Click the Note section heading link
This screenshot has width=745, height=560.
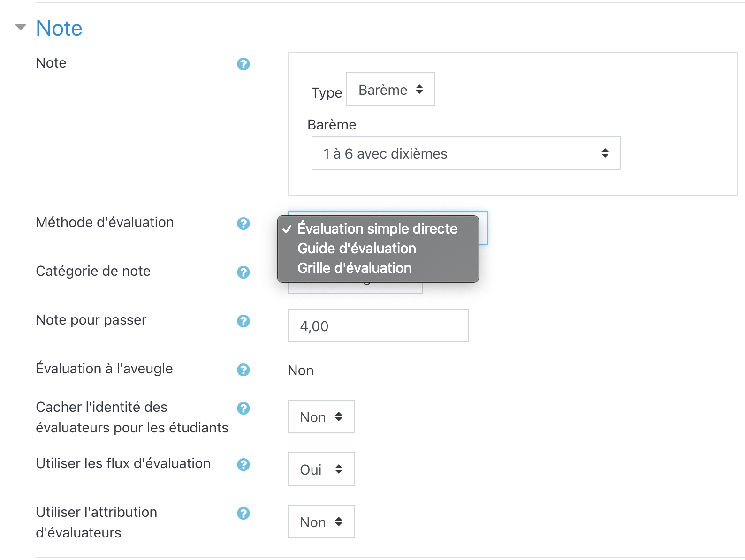coord(59,28)
